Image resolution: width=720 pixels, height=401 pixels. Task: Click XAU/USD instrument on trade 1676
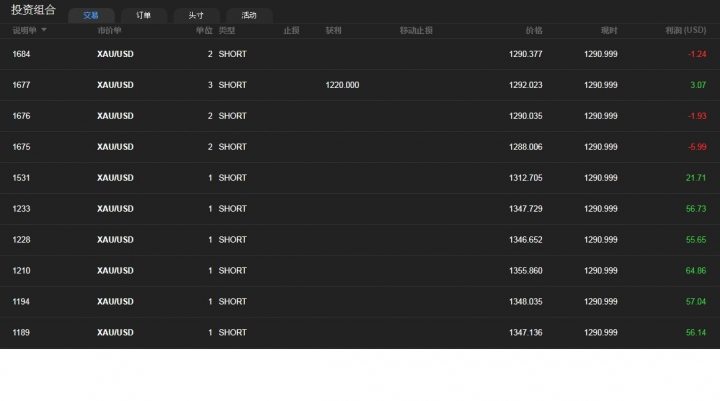click(x=115, y=116)
